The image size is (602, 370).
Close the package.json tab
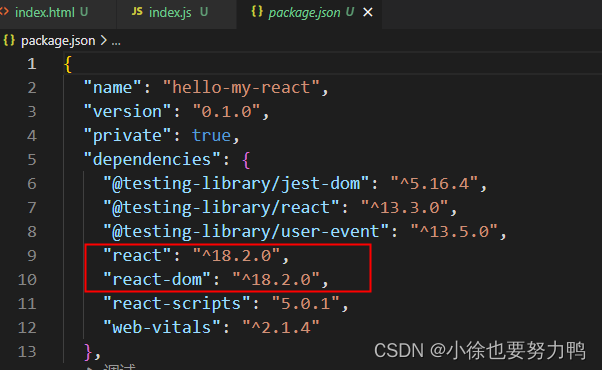pyautogui.click(x=368, y=13)
